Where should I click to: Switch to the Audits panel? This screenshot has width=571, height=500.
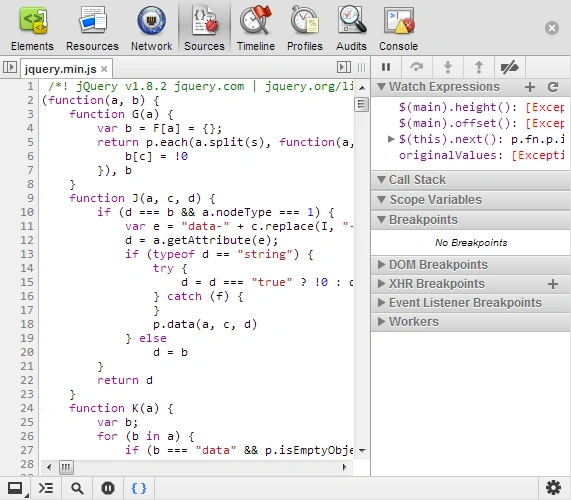click(351, 29)
